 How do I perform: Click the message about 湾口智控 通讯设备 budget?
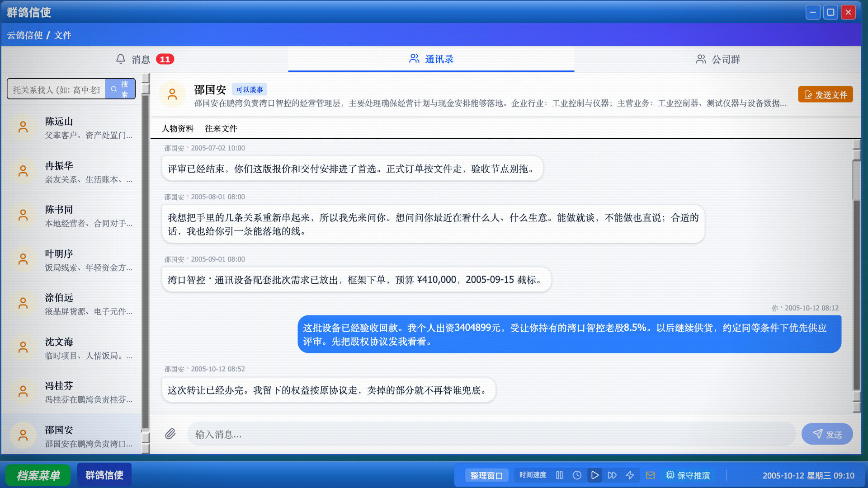[x=356, y=280]
